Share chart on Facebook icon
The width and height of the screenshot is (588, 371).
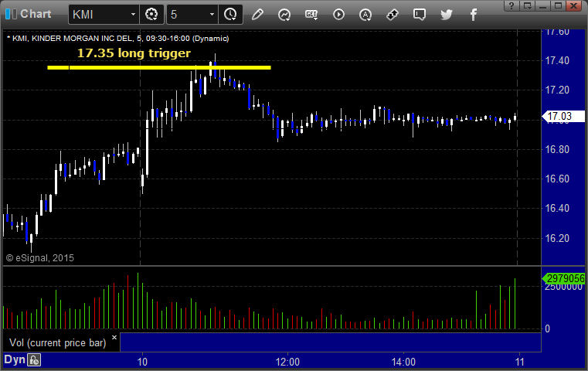point(474,15)
